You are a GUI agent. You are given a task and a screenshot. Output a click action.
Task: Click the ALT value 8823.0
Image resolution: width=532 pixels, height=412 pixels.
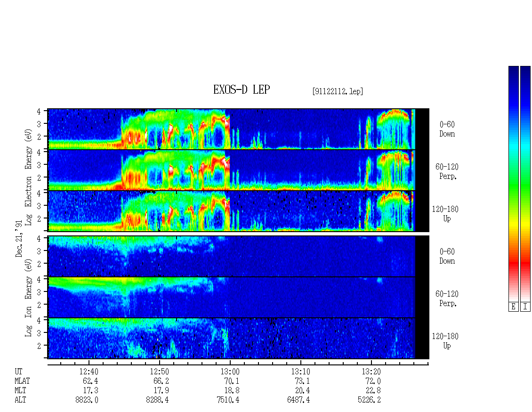point(87,400)
